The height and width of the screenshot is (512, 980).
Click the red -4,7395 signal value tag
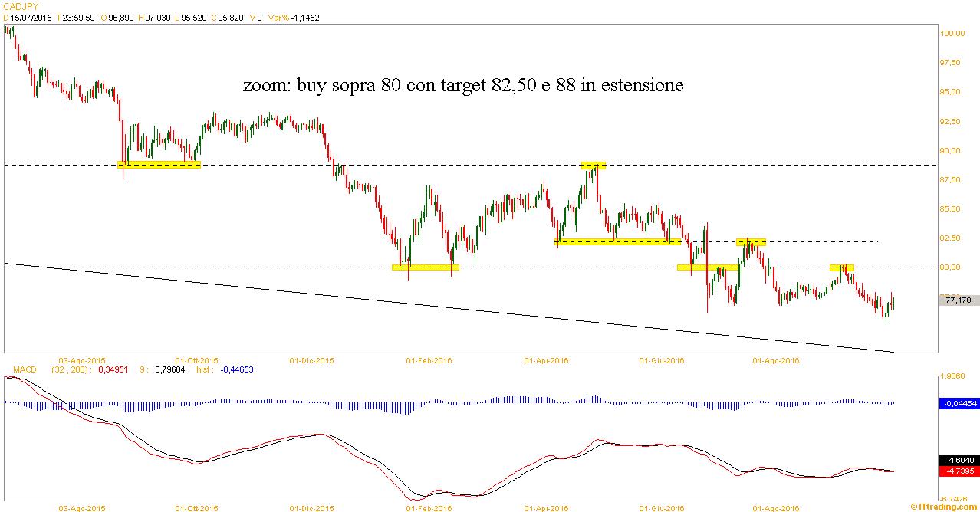tap(959, 471)
